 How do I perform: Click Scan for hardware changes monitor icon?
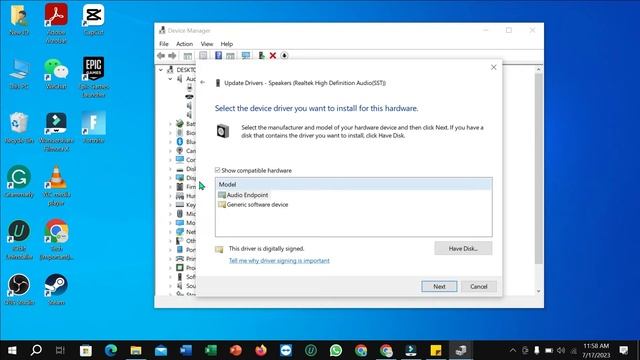tap(246, 56)
